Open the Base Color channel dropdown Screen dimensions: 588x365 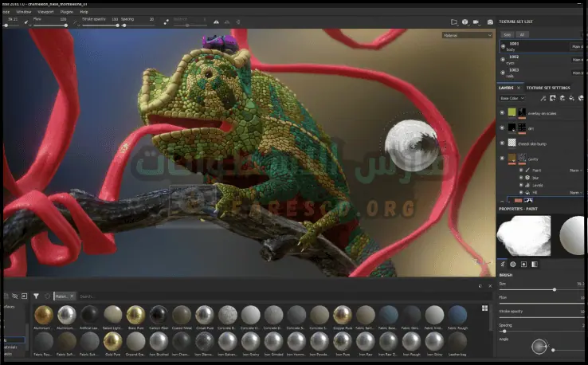click(x=511, y=98)
